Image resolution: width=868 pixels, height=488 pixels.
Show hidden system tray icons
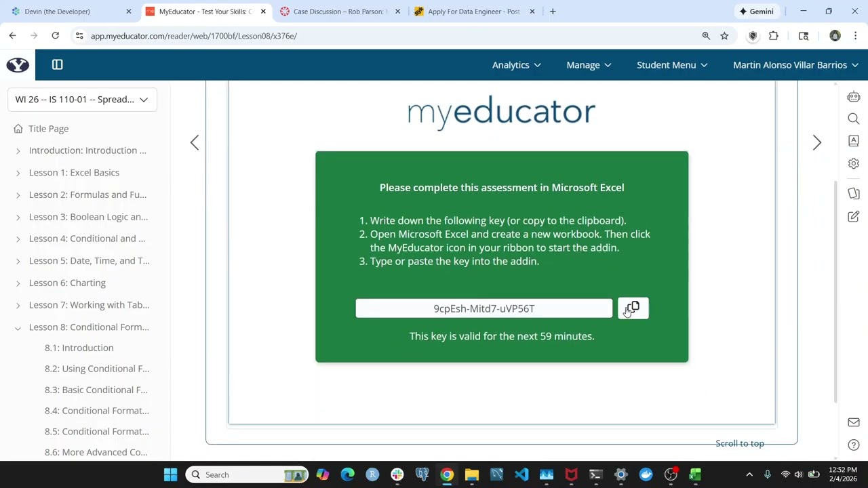(x=749, y=474)
